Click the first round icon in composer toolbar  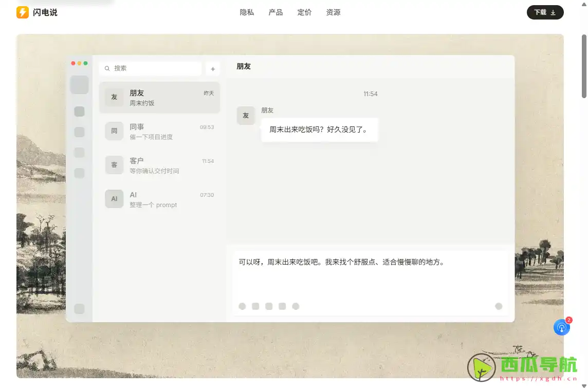click(242, 306)
